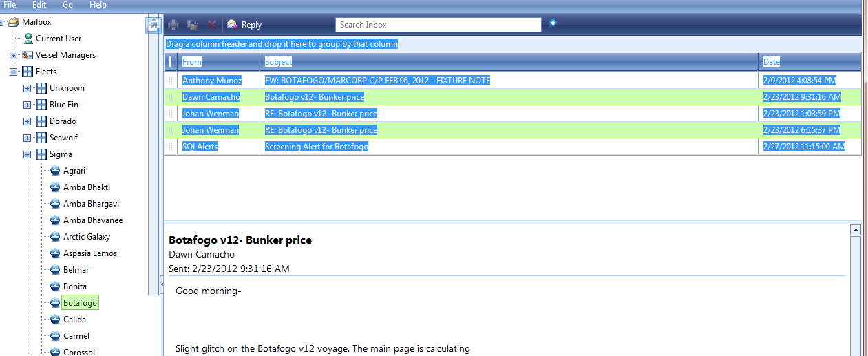Open the SQLAlerts Screening Alert email
The image size is (868, 356).
512,147
